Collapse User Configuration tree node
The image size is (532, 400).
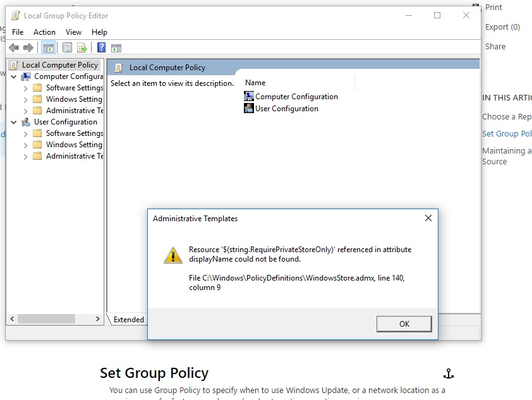[13, 122]
